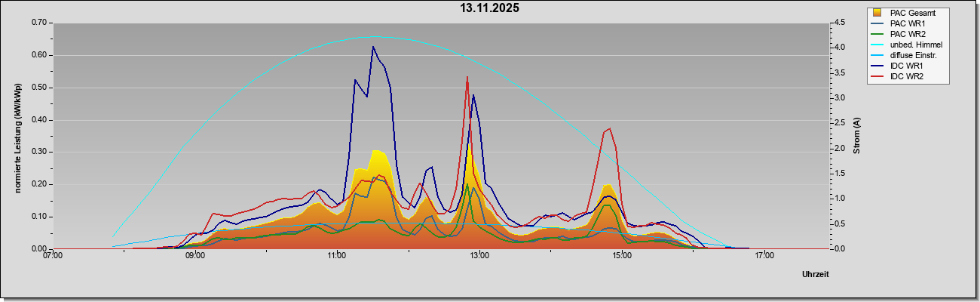Click the 15:00 time axis label

click(621, 256)
